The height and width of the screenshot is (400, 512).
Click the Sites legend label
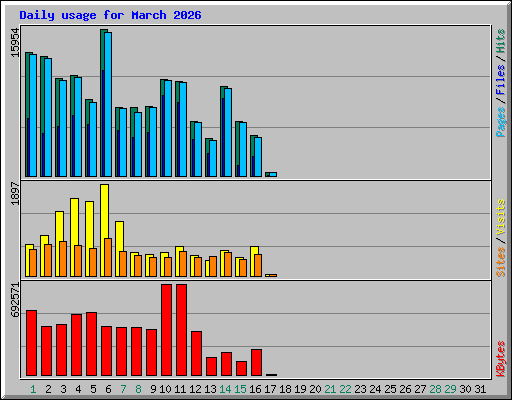point(501,262)
